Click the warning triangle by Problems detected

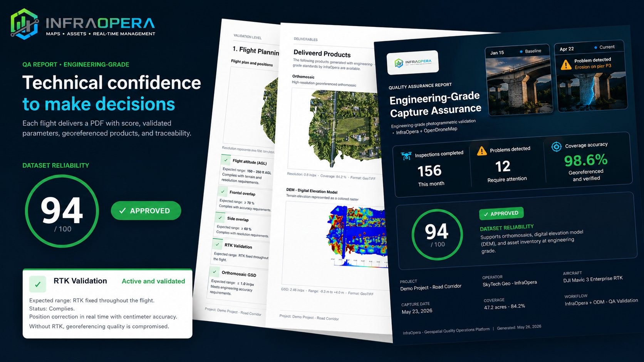(482, 151)
